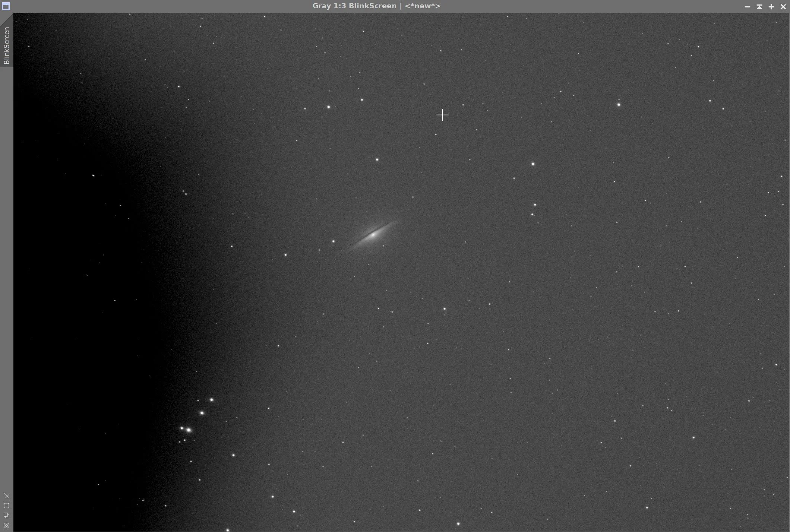Click the 'Gray 1:3 BlinkScreen' window title bar
This screenshot has width=790, height=532.
354,6
